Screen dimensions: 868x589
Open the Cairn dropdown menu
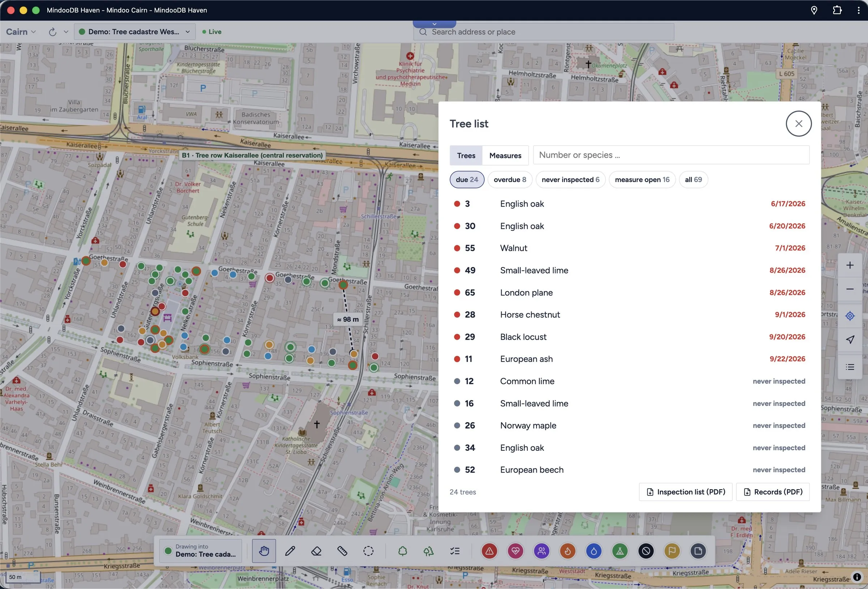tap(21, 32)
